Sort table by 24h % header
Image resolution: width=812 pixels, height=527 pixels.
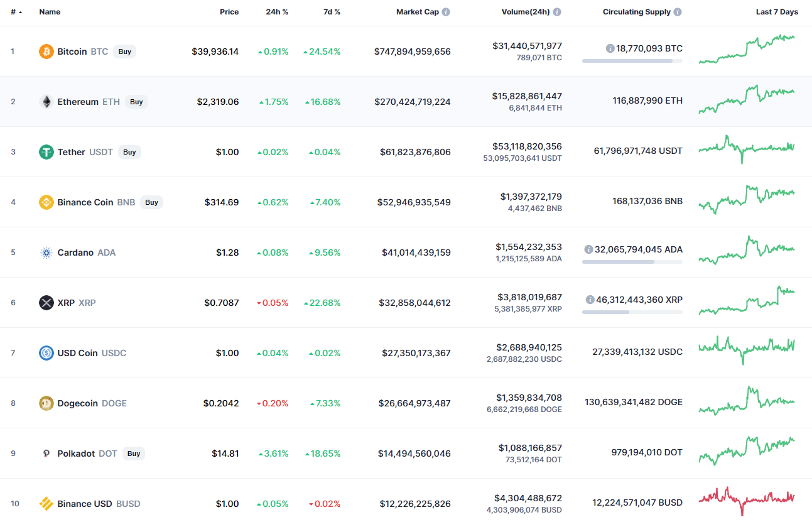pos(276,12)
